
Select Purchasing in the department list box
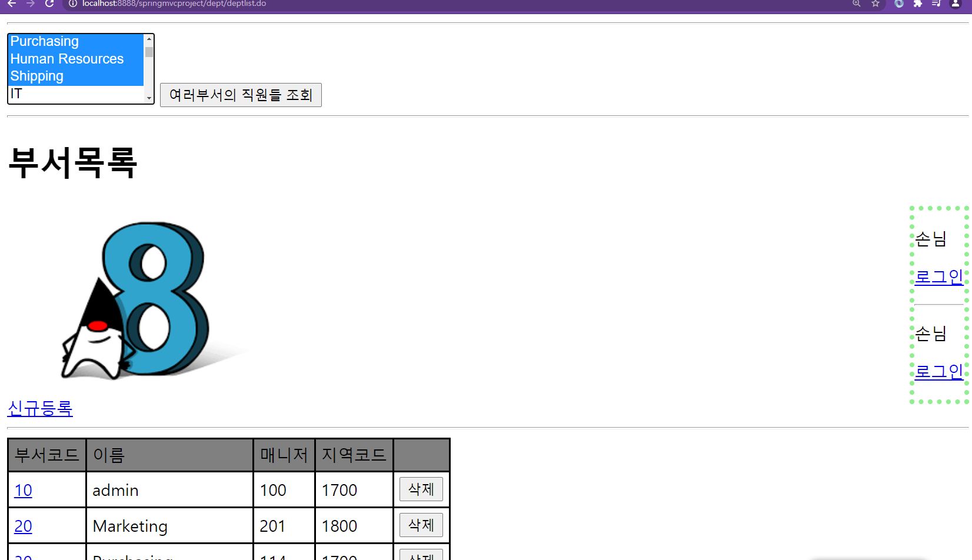click(76, 42)
